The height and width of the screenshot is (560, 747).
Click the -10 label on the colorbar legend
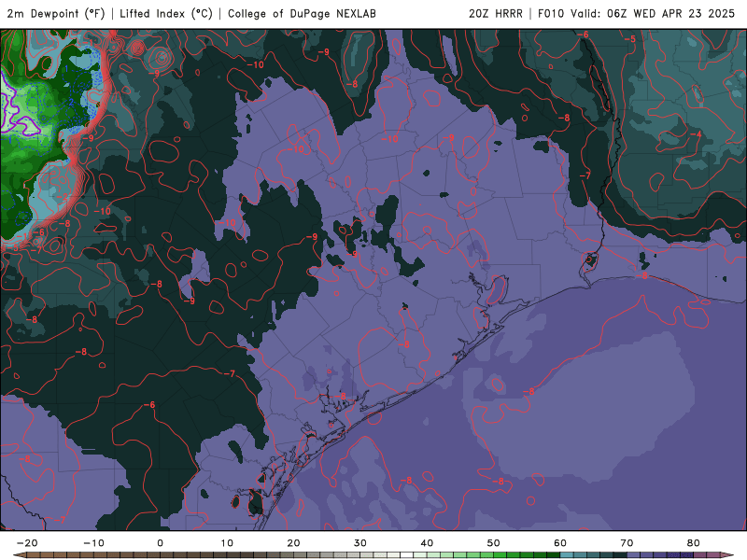pos(93,543)
